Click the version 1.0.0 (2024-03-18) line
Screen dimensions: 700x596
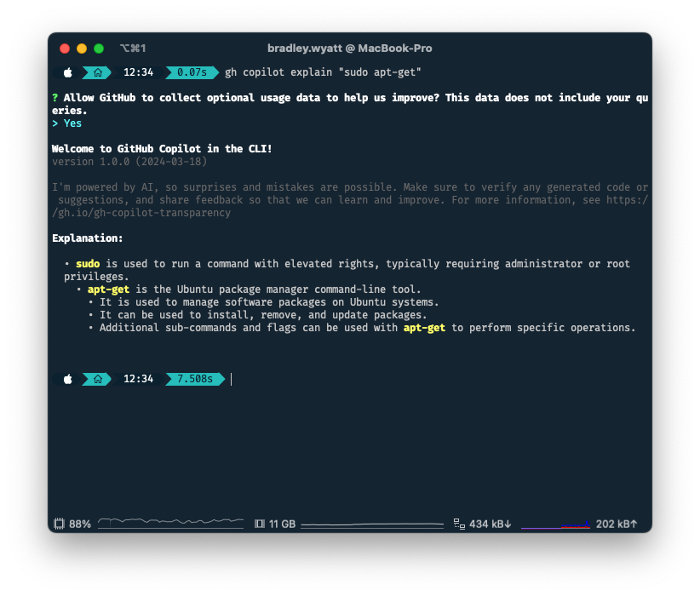tap(129, 162)
